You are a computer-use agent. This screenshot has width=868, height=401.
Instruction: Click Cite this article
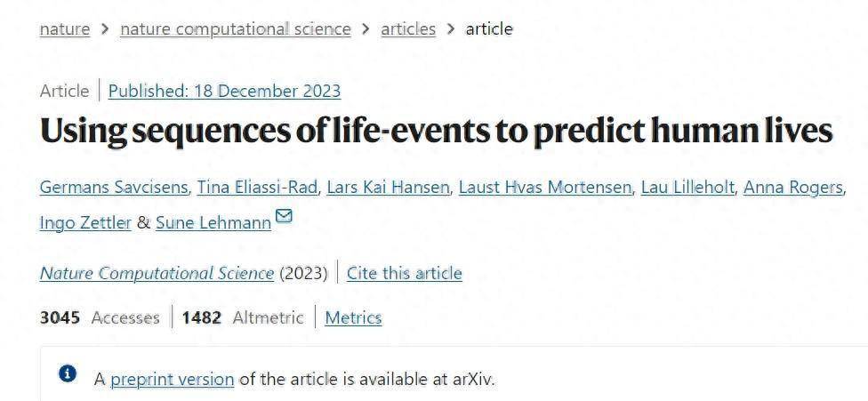(x=405, y=273)
